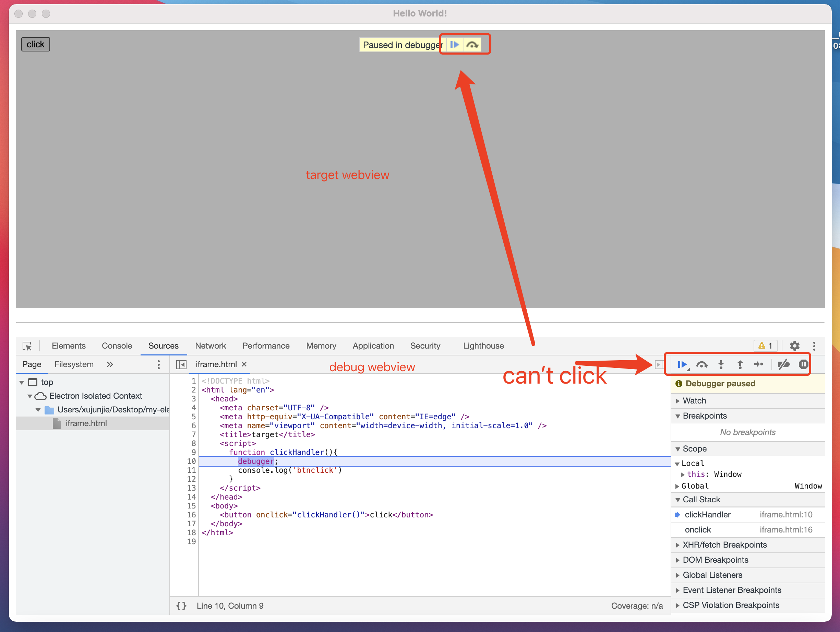
Task: Activate the inspect element cursor tool
Action: tap(27, 346)
